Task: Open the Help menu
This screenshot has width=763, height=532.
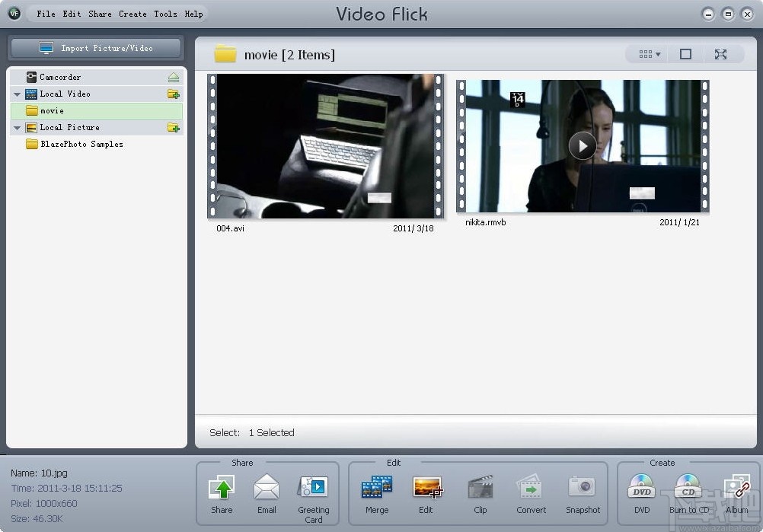Action: (x=193, y=14)
